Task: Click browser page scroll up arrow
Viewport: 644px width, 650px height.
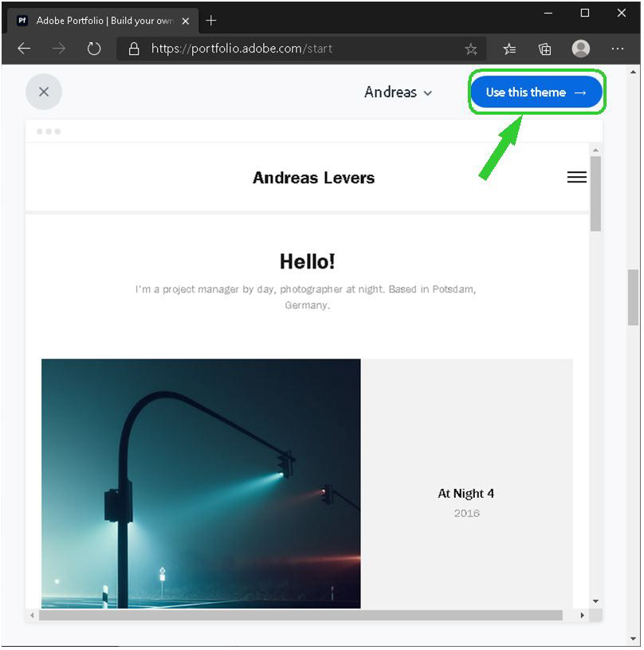Action: coord(633,72)
